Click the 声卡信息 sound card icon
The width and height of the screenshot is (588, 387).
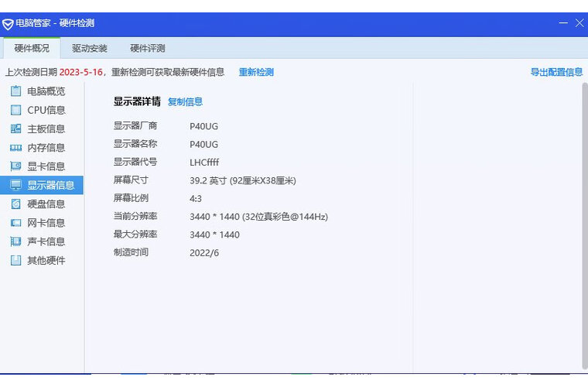tap(15, 241)
